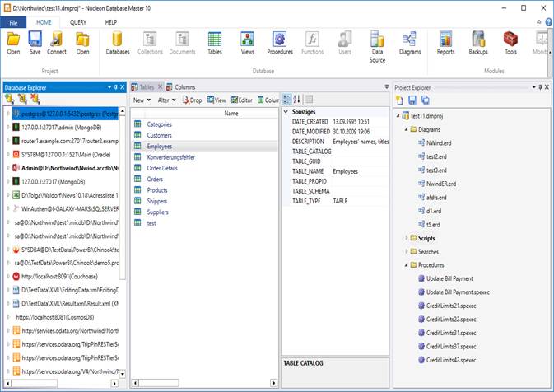The image size is (554, 392).
Task: Open Diagrams in the ribbon
Action: click(410, 43)
